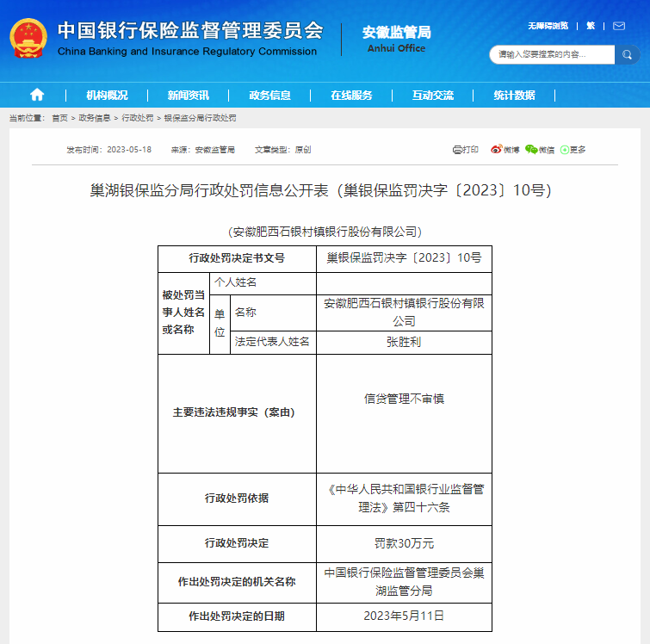Viewport: 650px width, 644px height.
Task: Select legal representative 张胜利
Action: [x=404, y=342]
